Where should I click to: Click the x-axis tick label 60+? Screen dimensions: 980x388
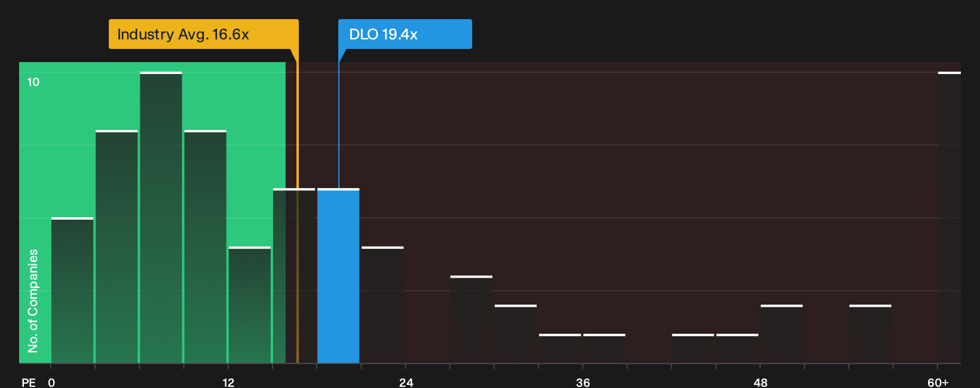tap(938, 382)
